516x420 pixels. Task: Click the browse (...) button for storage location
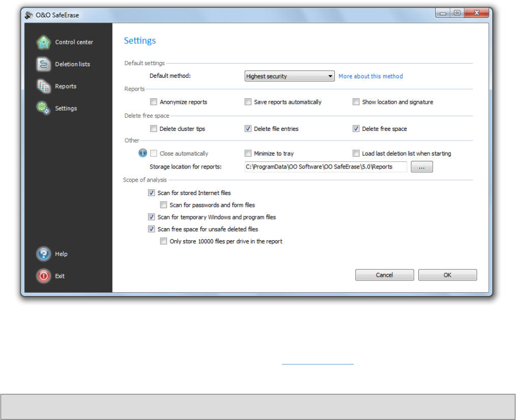422,167
